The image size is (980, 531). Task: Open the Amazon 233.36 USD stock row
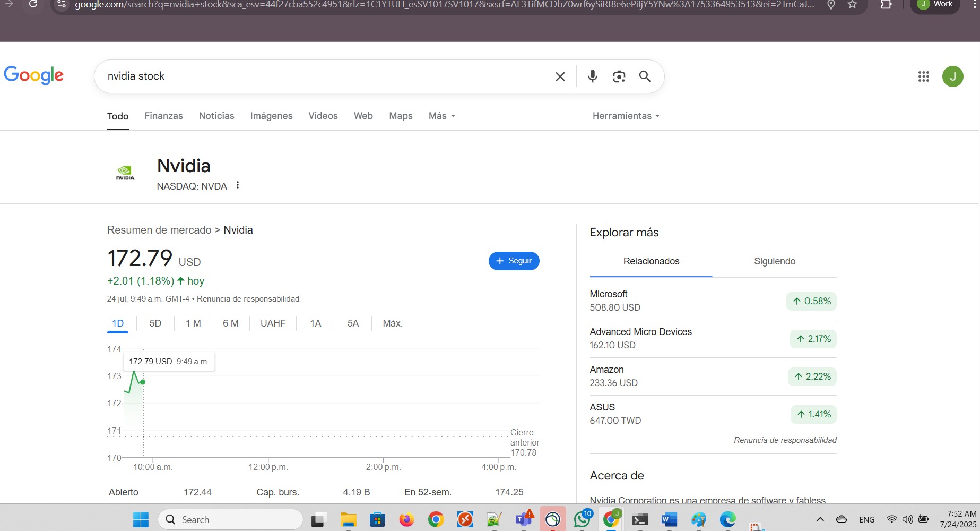(713, 376)
